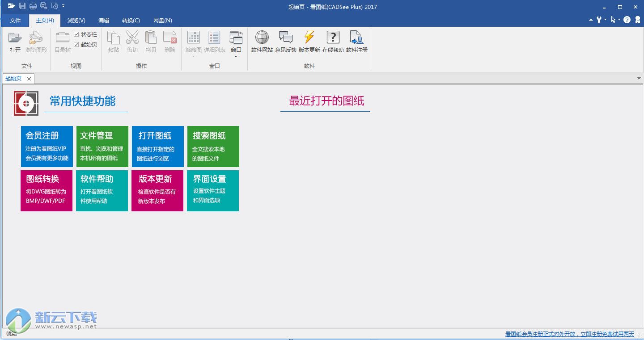Screen dimensions: 644x340
Task: Click the printer icon in quick access toolbar
Action: [x=33, y=6]
